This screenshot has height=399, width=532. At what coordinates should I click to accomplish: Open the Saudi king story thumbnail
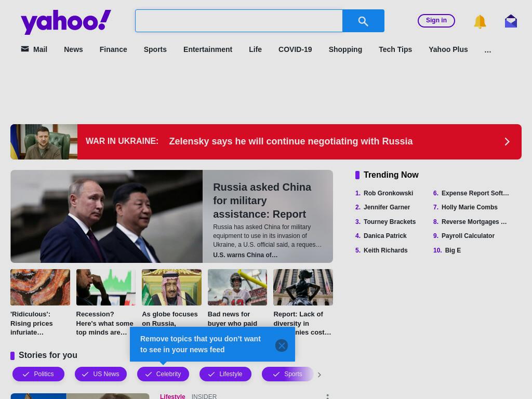click(x=171, y=287)
